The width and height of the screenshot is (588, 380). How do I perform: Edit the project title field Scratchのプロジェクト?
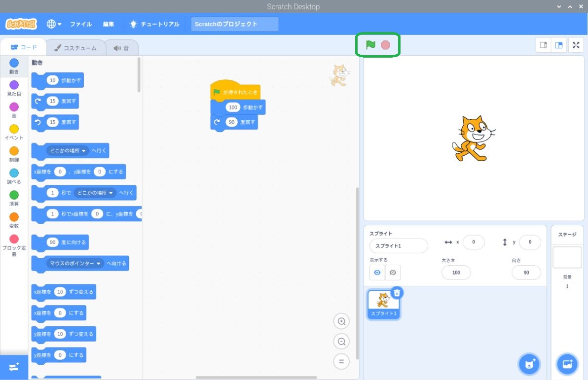[235, 24]
